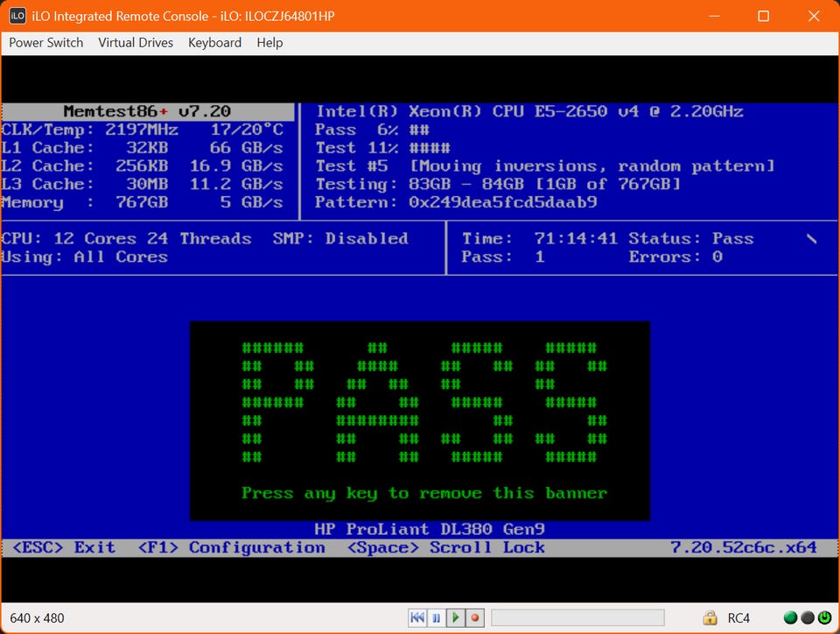This screenshot has height=634, width=840.
Task: Click the green play button
Action: (455, 618)
